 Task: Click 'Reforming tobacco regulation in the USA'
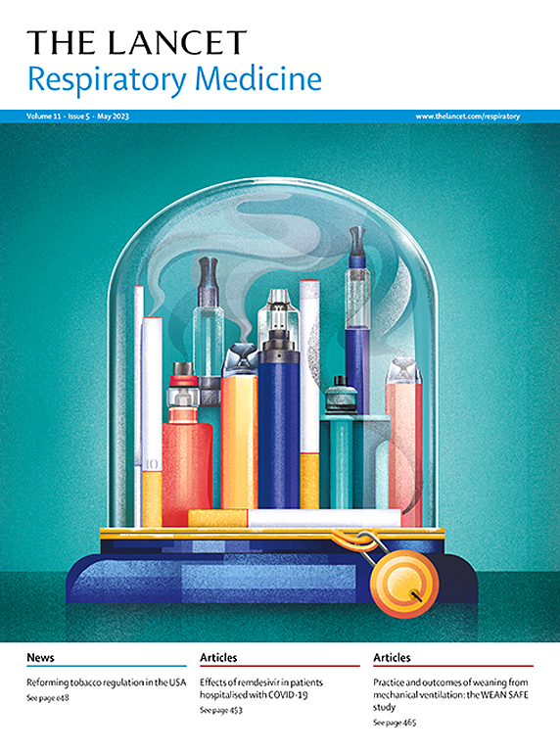click(107, 681)
